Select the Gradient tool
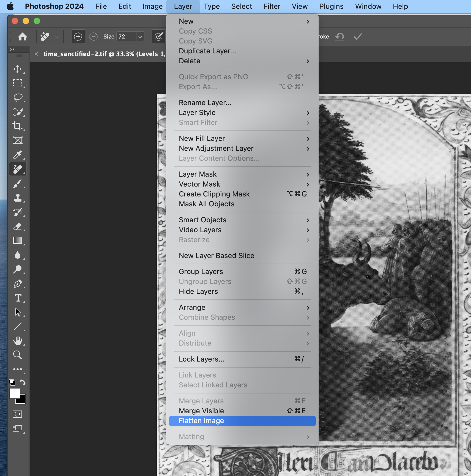Viewport: 471px width, 476px height. coord(18,240)
